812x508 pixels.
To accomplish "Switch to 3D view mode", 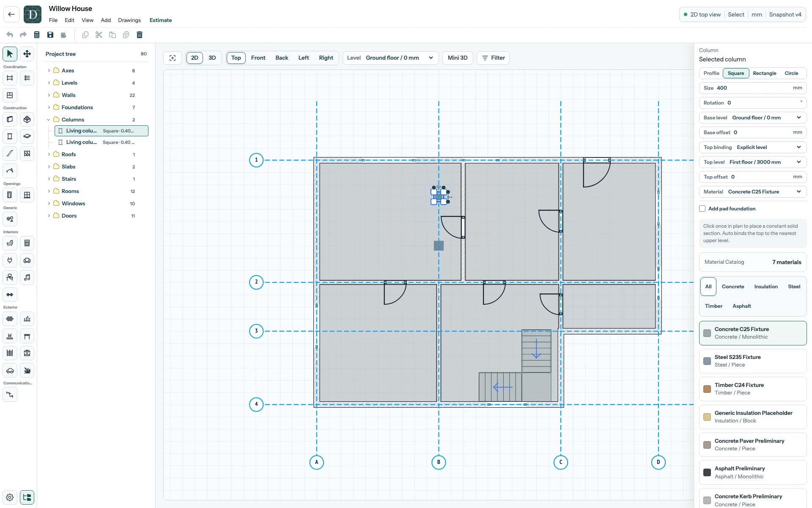I will tap(212, 58).
